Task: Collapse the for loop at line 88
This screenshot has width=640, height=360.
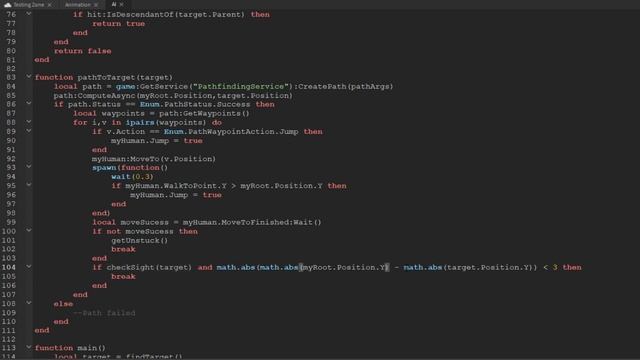Action: 29,122
